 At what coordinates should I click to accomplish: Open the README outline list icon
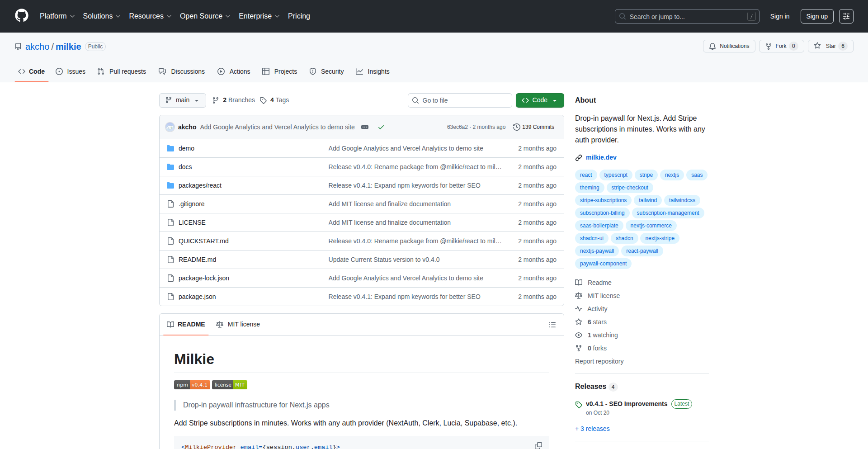click(552, 325)
